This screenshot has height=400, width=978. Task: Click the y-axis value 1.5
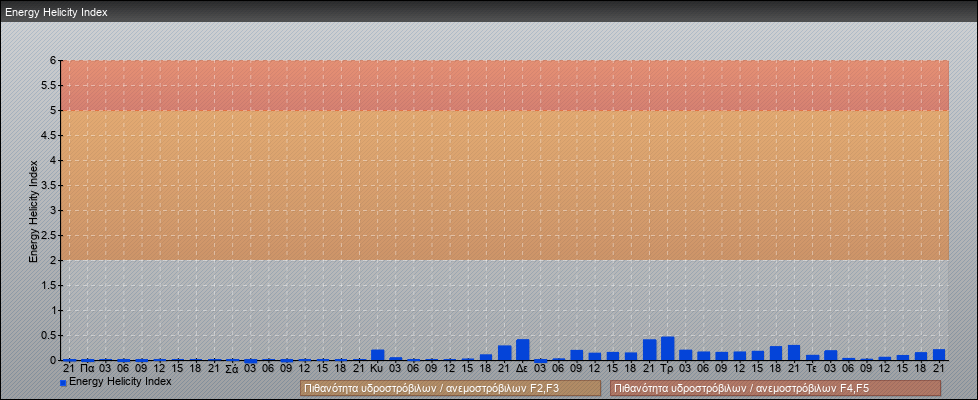(49, 285)
